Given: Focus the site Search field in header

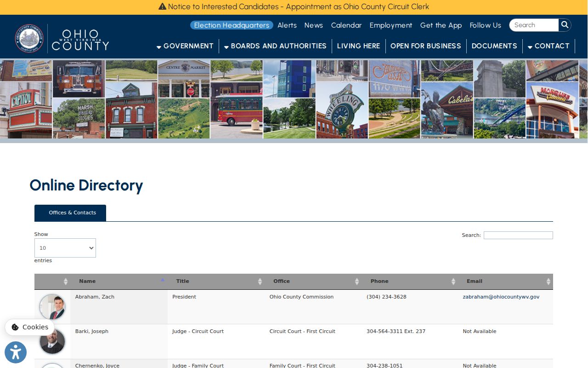Looking at the screenshot, I should pos(534,25).
